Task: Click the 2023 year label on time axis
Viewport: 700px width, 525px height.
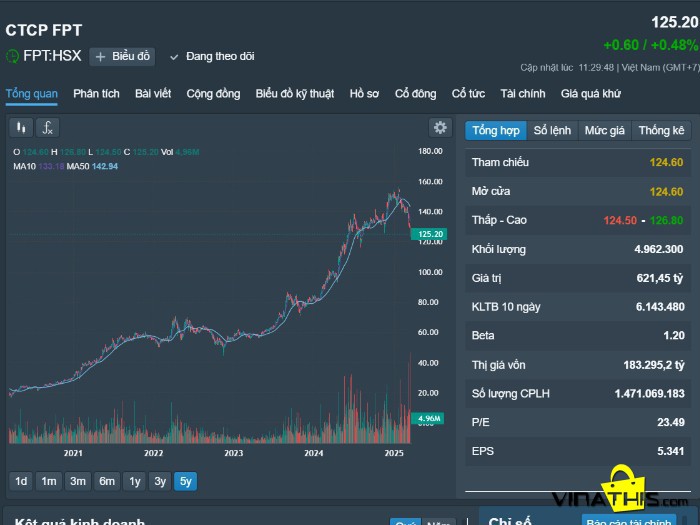Action: click(233, 453)
